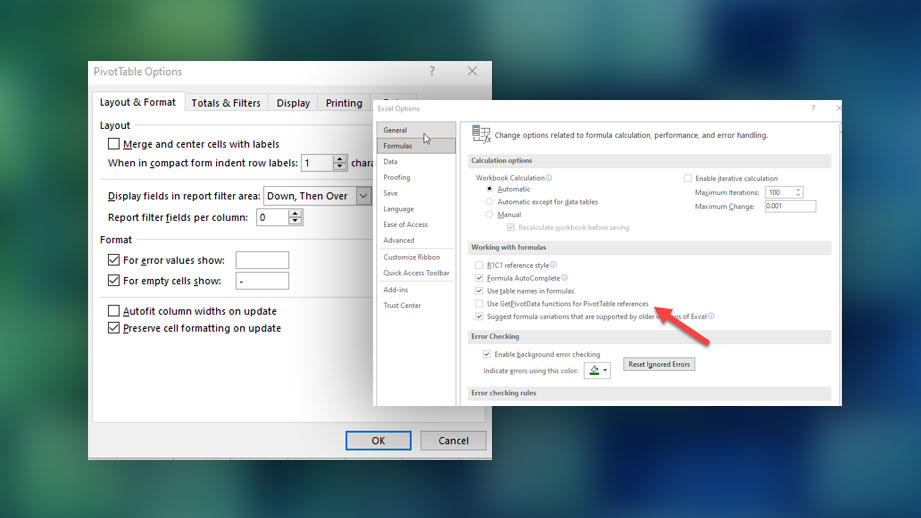Screen dimensions: 921x518
Task: Change Report filter fields per column spinner
Action: (x=295, y=217)
